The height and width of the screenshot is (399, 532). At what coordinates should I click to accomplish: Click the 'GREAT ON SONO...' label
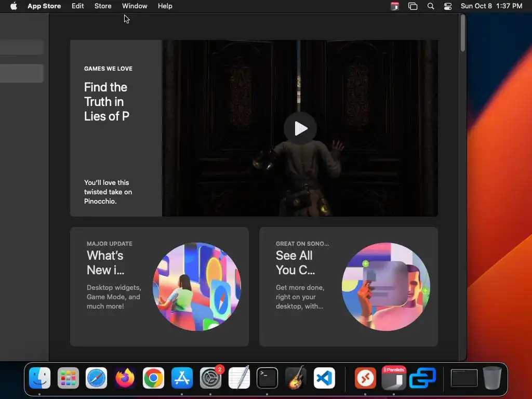pyautogui.click(x=302, y=244)
